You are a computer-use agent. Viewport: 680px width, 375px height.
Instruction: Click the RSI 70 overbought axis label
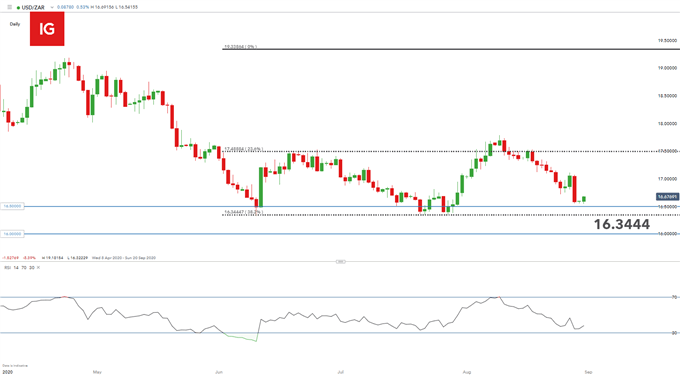(674, 297)
